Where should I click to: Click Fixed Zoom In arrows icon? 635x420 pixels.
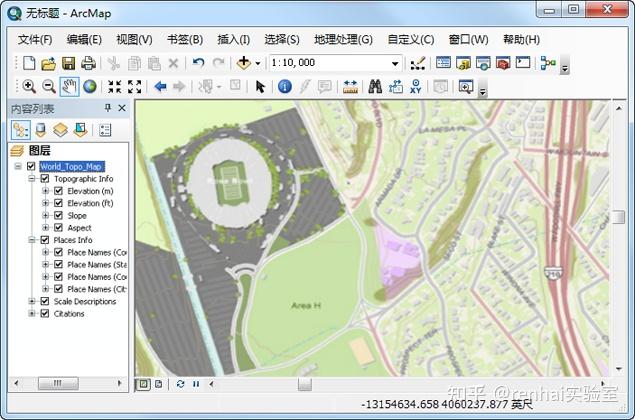click(x=115, y=86)
